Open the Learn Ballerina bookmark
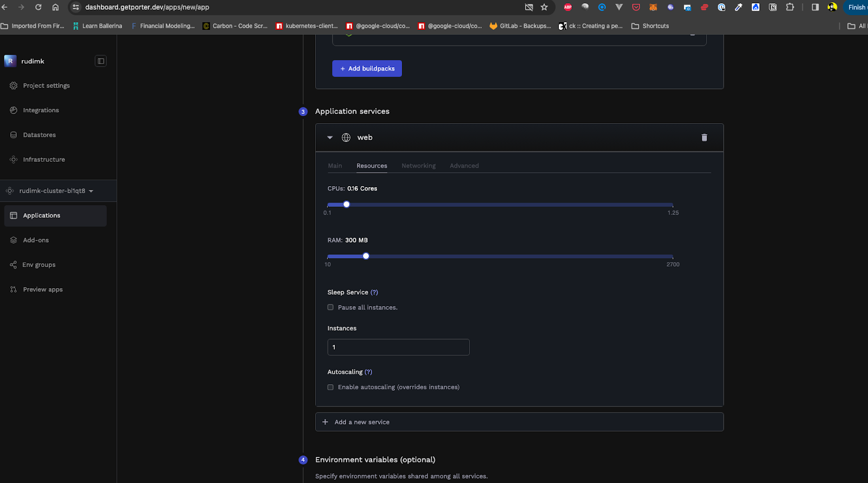 point(98,26)
